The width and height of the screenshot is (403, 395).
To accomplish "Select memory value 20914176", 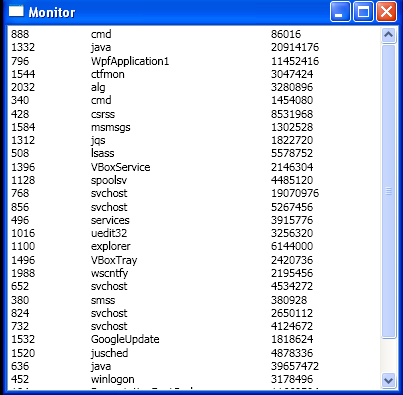I will coord(295,47).
